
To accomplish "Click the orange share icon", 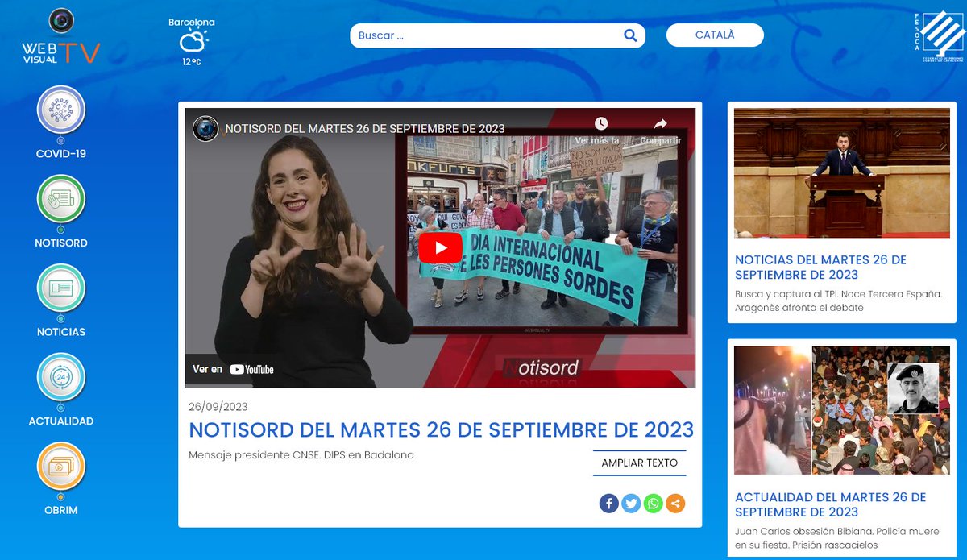I will click(674, 503).
